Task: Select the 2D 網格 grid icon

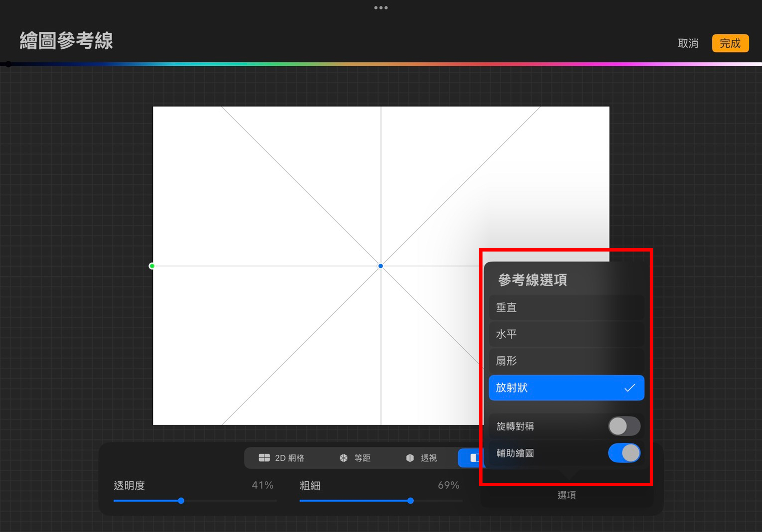Action: click(x=264, y=458)
